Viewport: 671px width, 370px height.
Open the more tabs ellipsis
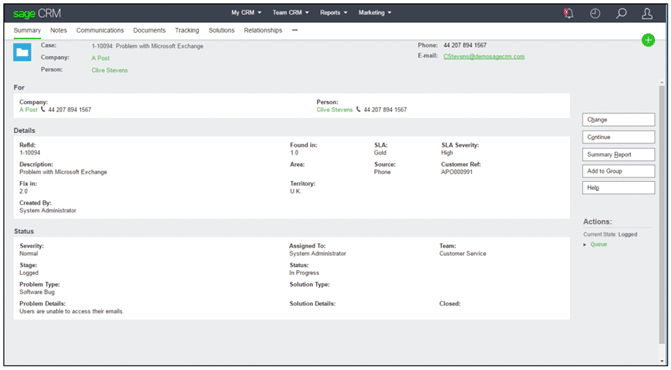pyautogui.click(x=295, y=30)
